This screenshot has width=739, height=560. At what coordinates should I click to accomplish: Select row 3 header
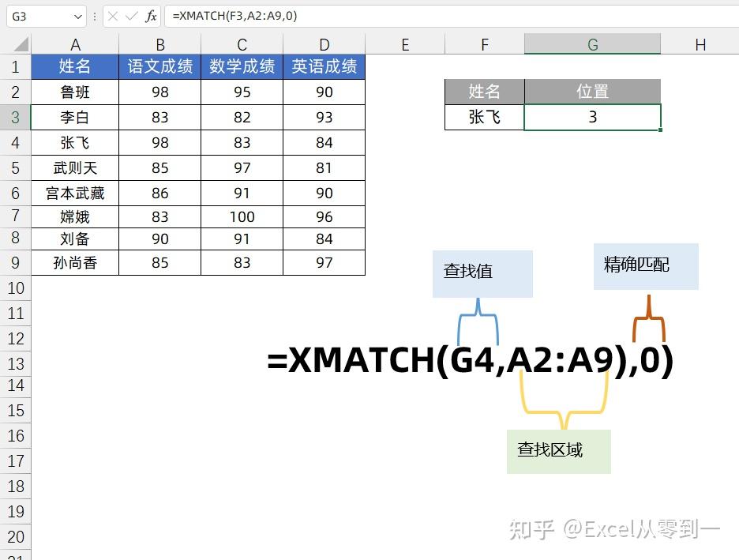15,117
